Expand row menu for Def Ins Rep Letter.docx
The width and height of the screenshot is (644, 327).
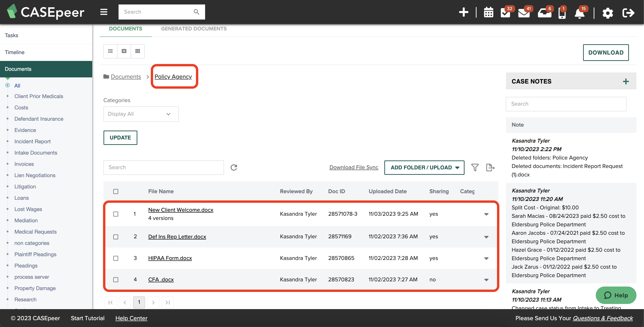pyautogui.click(x=486, y=237)
